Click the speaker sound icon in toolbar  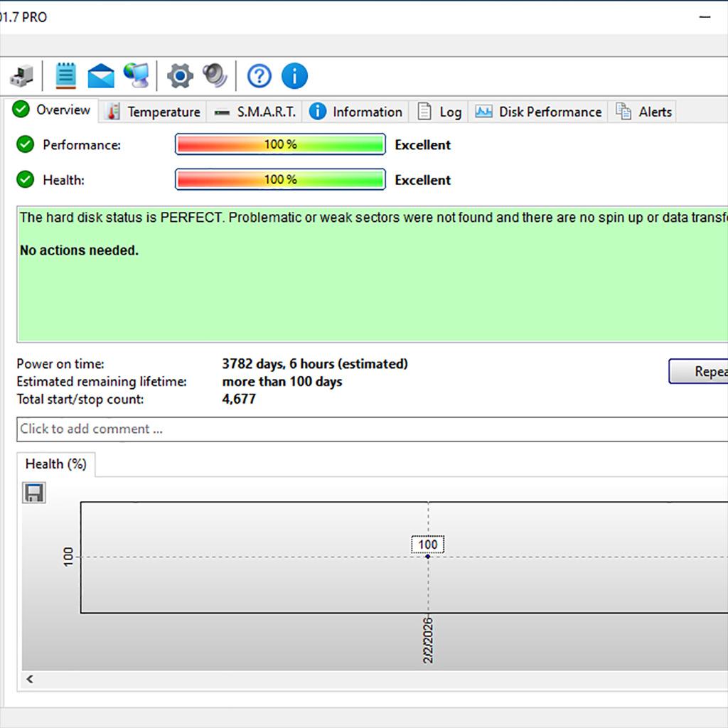tap(214, 75)
